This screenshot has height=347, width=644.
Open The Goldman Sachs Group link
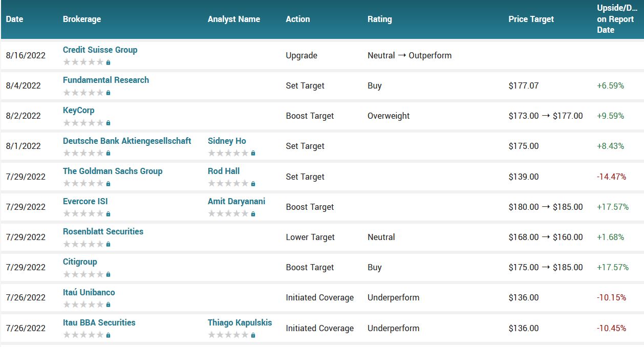tap(113, 171)
